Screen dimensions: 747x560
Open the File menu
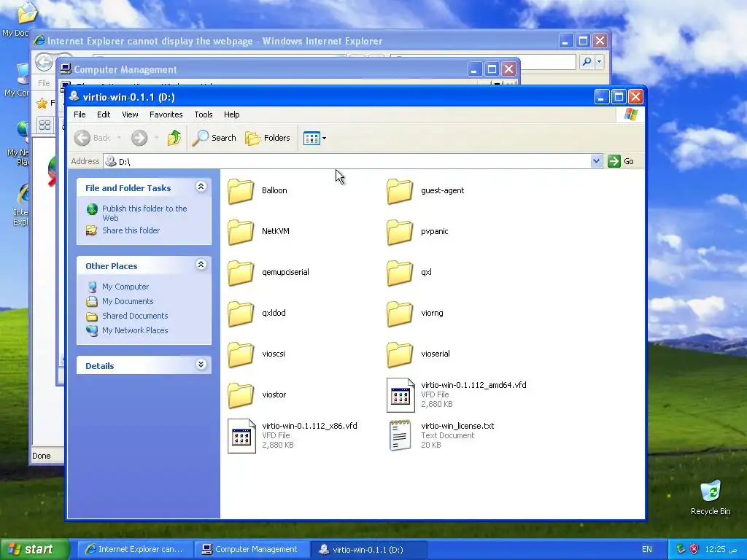(80, 114)
